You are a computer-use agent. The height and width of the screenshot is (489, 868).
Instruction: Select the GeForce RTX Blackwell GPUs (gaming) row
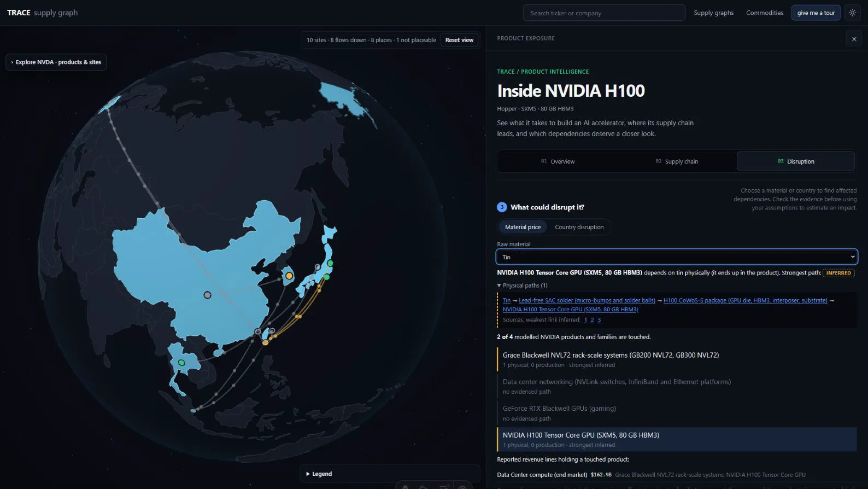(677, 413)
